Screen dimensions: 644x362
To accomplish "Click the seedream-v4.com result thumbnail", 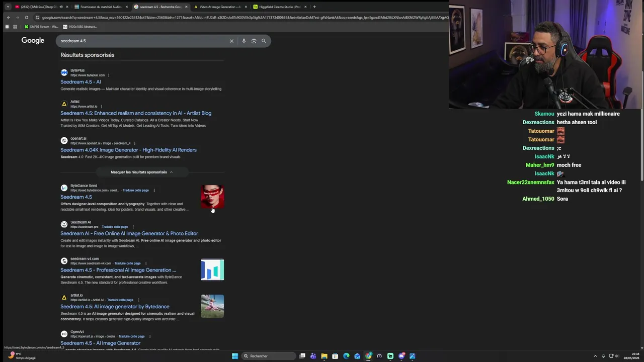I will (212, 269).
